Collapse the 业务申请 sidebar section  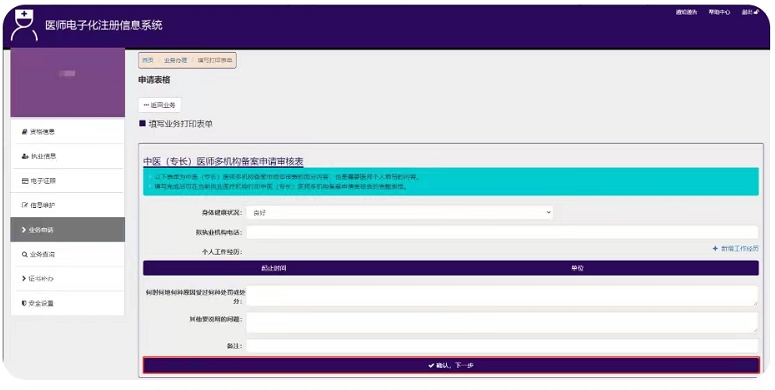click(67, 230)
